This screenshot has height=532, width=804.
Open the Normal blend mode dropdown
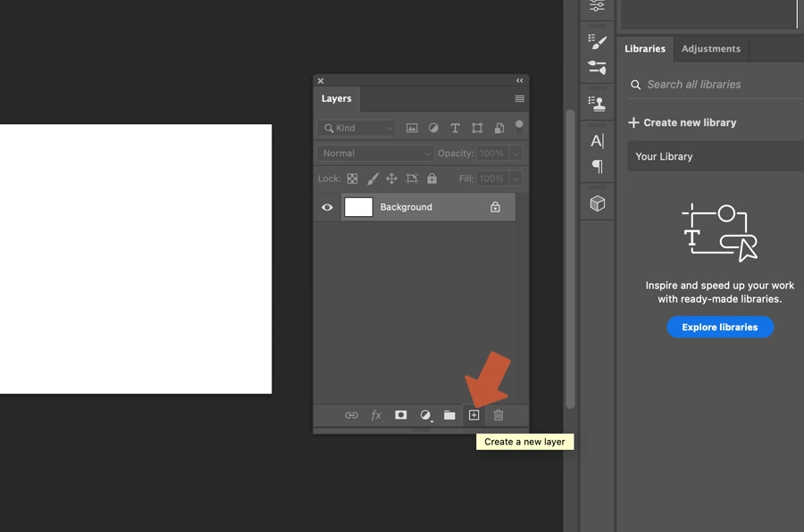(373, 153)
